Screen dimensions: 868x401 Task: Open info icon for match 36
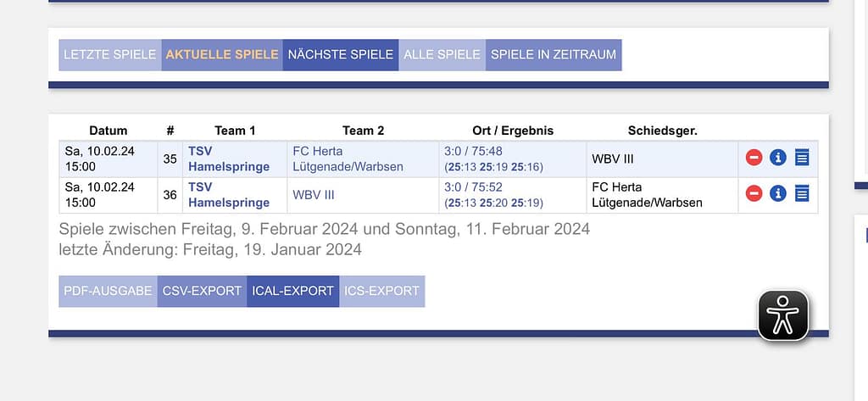click(x=778, y=194)
